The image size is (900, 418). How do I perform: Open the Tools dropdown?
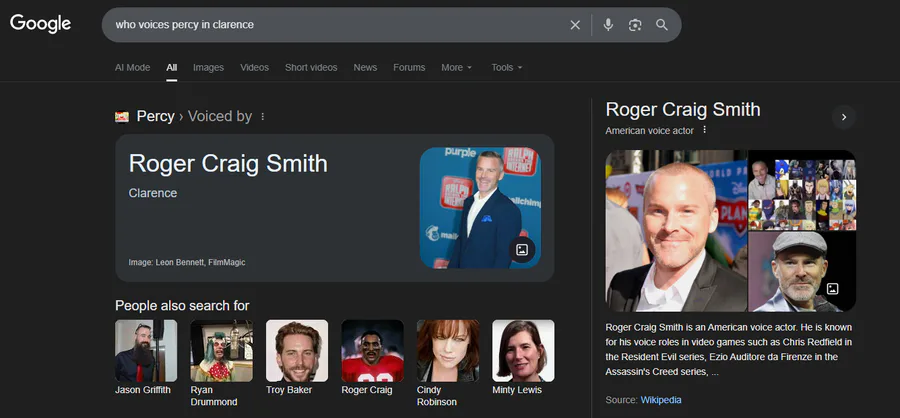coord(507,67)
